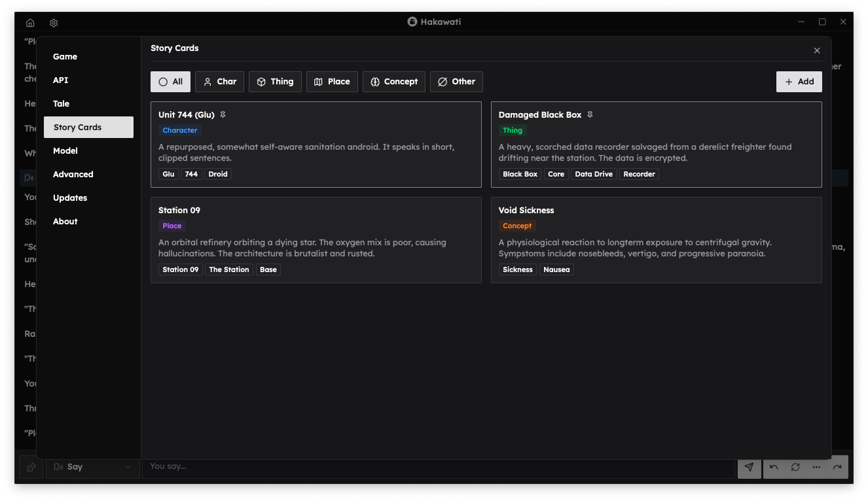This screenshot has width=868, height=501.
Task: Click the redo arrow icon
Action: coord(837,467)
